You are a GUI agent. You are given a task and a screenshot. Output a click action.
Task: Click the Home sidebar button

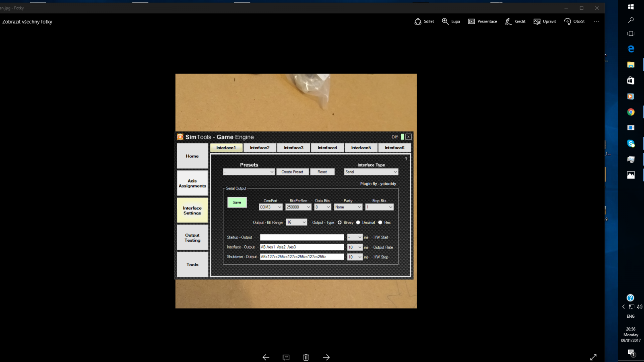[192, 156]
